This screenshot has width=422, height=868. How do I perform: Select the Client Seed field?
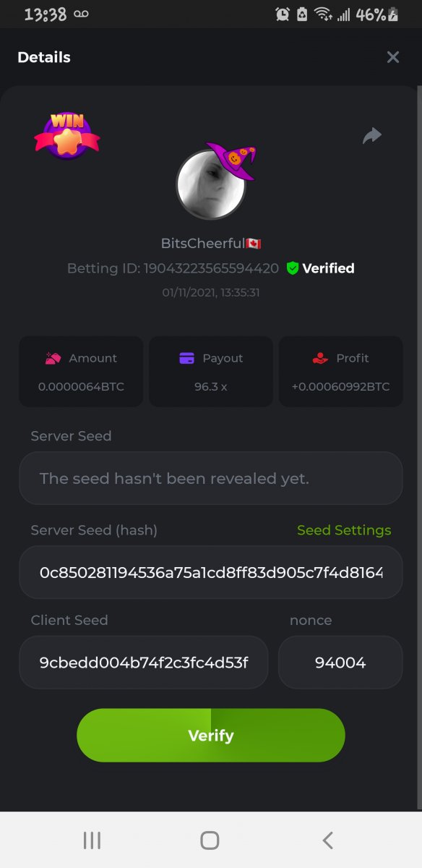click(144, 662)
